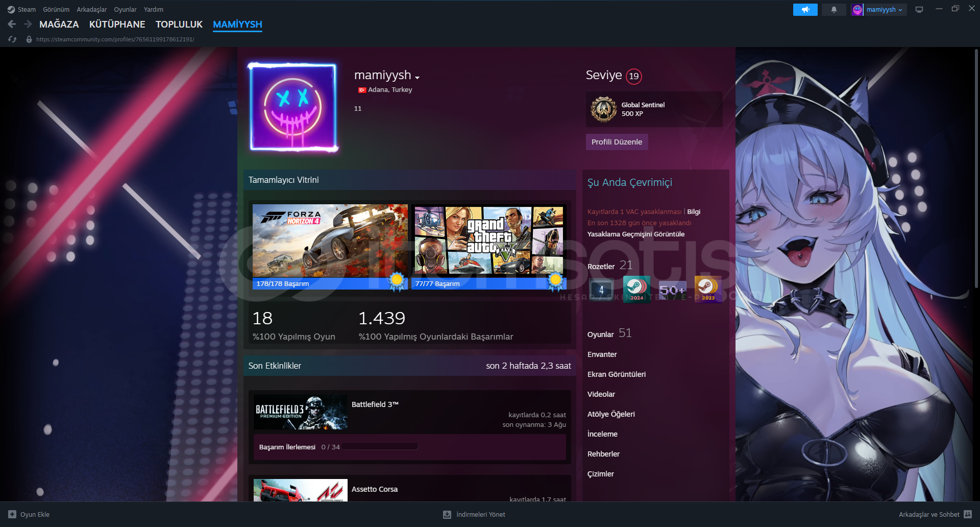Click the Forza Horizon 4 showcase image
The height and width of the screenshot is (527, 980).
pyautogui.click(x=330, y=241)
